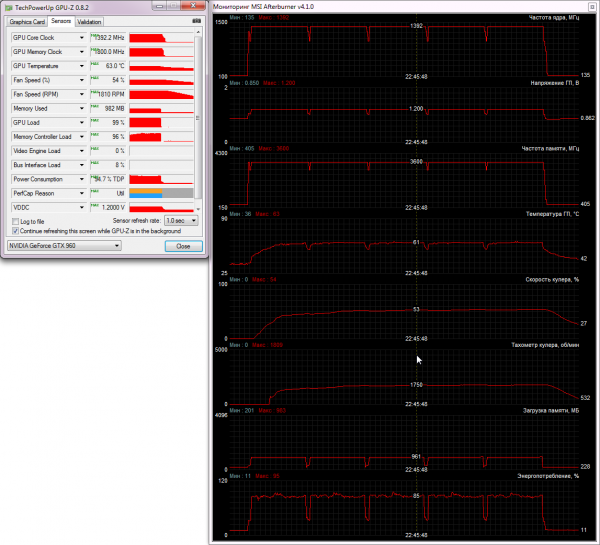Enable the Log to file checkbox
600x545 pixels.
[x=15, y=222]
